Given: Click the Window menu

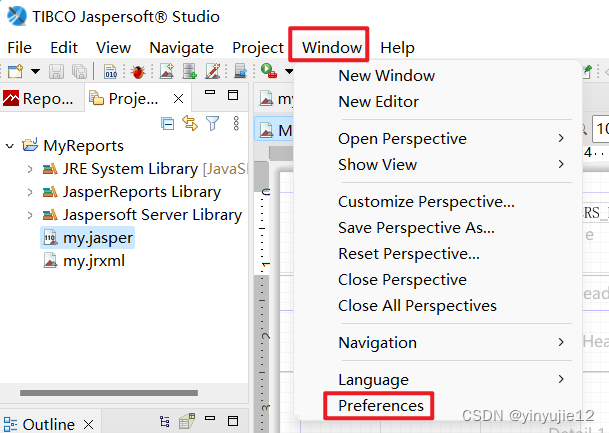Looking at the screenshot, I should pyautogui.click(x=332, y=48).
